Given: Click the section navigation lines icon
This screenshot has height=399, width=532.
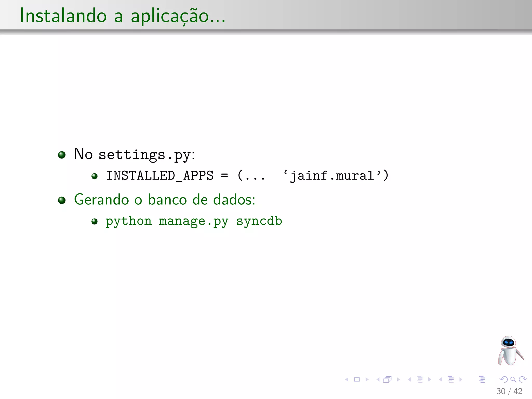Looking at the screenshot, I should click(451, 380).
